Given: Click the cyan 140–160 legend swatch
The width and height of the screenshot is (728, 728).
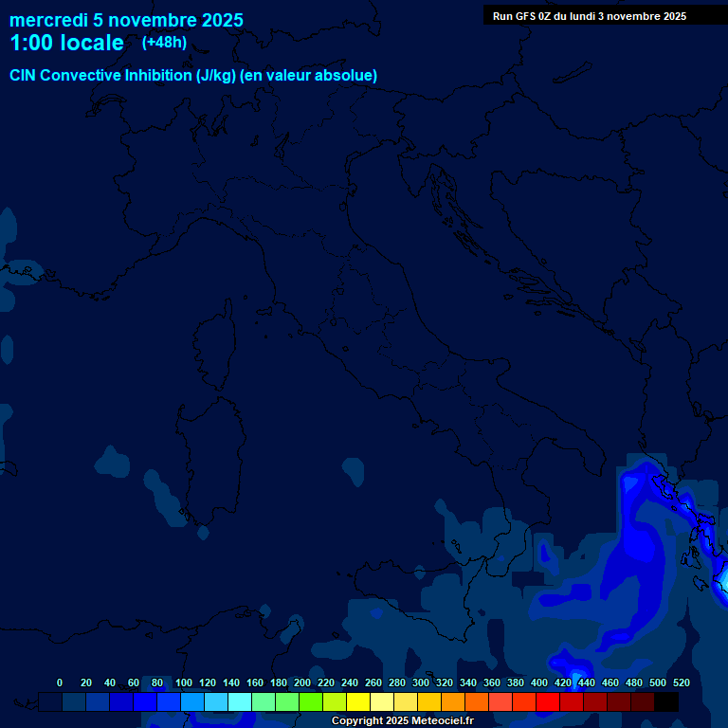Looking at the screenshot, I should pos(240,701).
